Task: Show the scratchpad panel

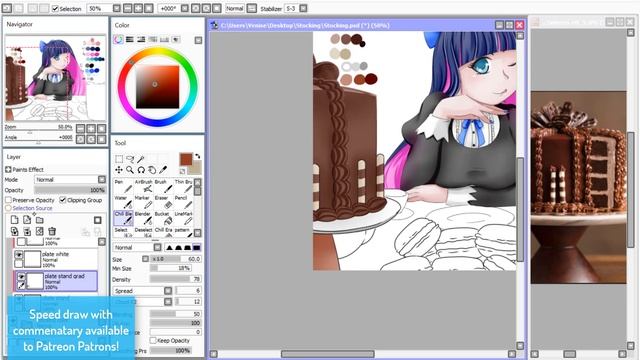Action: [x=176, y=39]
